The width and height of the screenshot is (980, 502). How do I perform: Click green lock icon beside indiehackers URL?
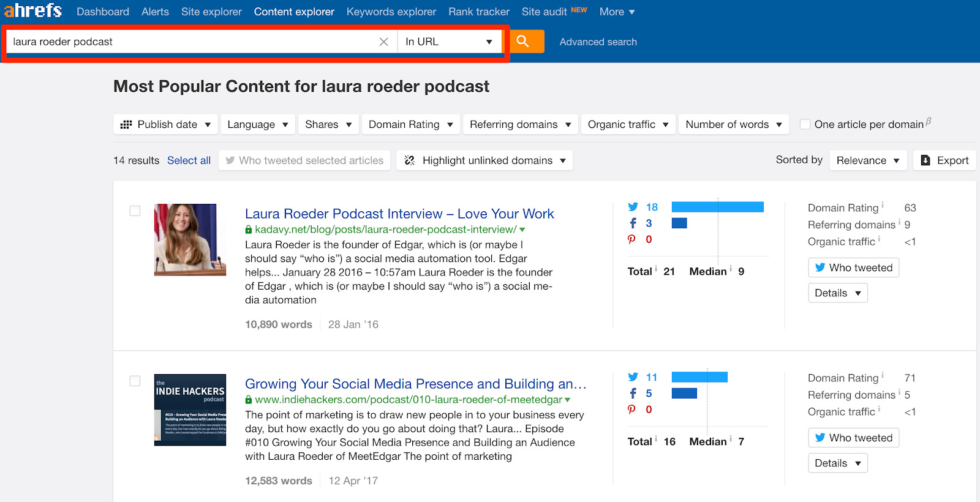click(x=249, y=400)
